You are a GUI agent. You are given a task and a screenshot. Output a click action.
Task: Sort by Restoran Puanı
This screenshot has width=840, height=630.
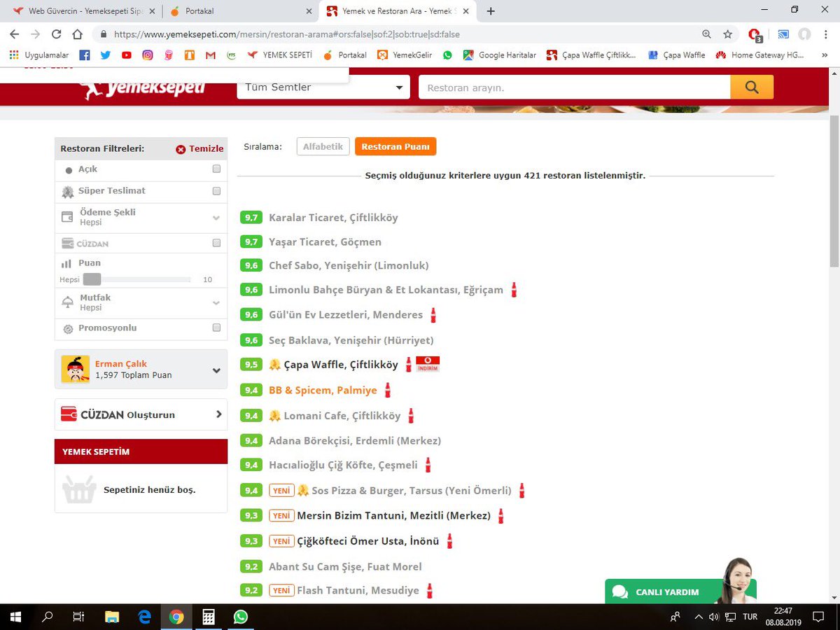(395, 146)
